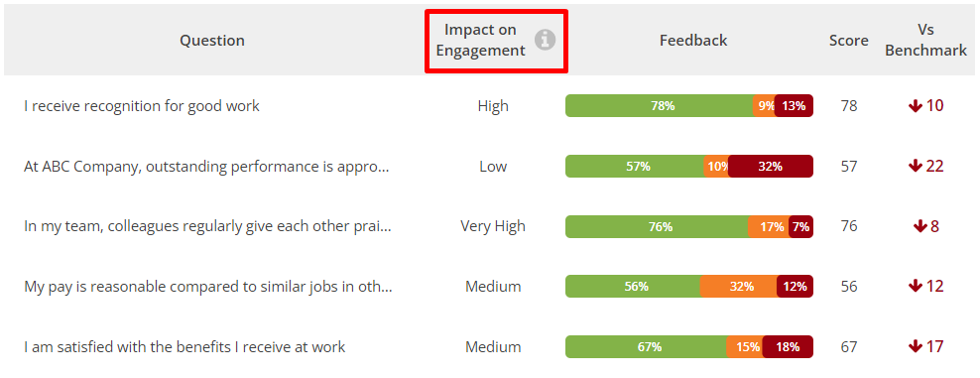The image size is (980, 378).
Task: Open 'My pay is reasonable' question
Action: point(207,287)
